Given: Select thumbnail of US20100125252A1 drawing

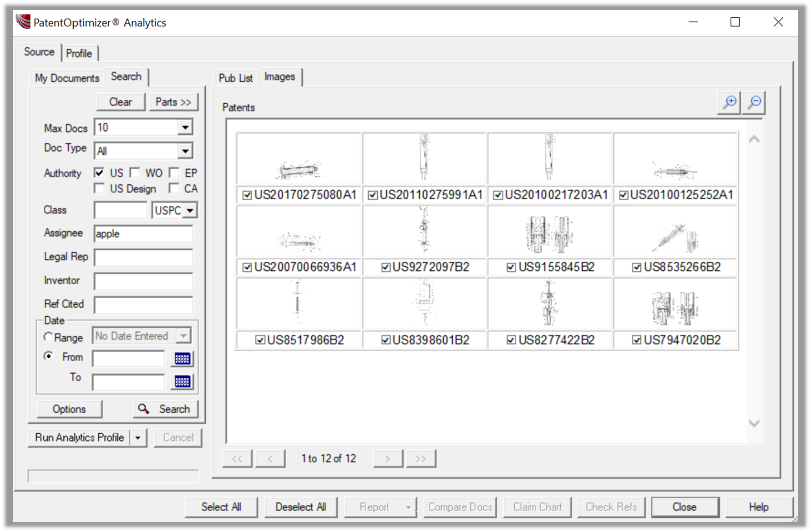Looking at the screenshot, I should [675, 159].
